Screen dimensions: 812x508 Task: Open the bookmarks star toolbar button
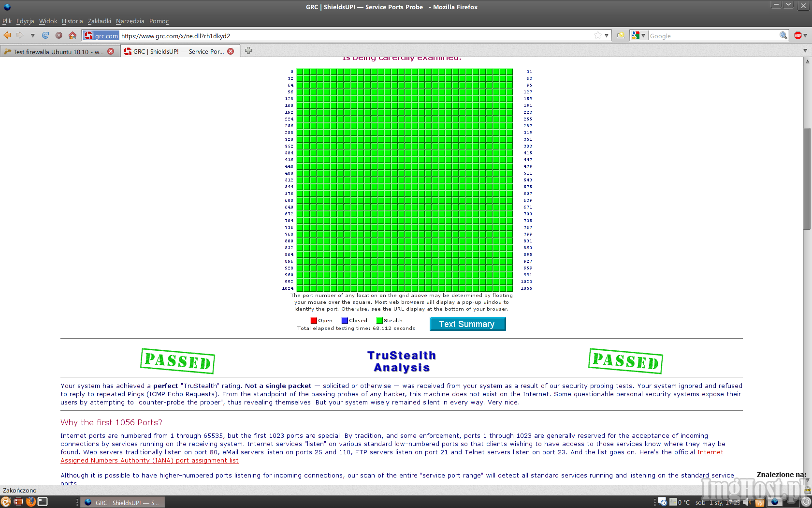tap(621, 35)
